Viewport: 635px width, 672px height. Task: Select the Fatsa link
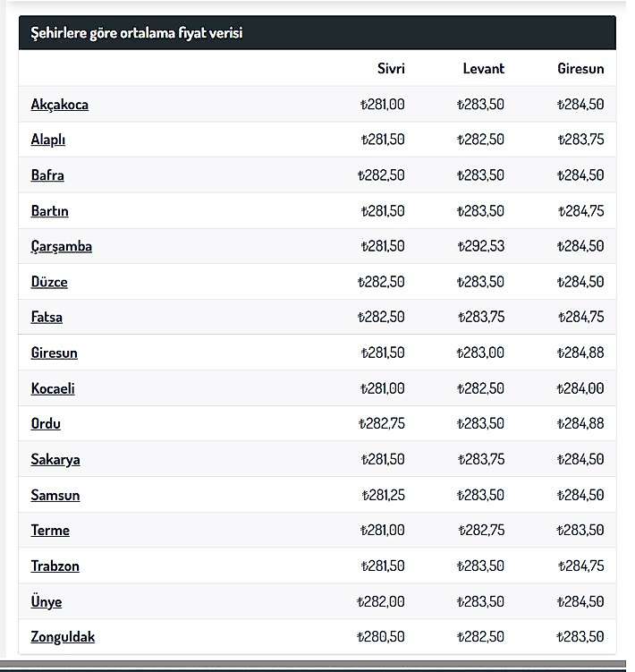(x=47, y=317)
